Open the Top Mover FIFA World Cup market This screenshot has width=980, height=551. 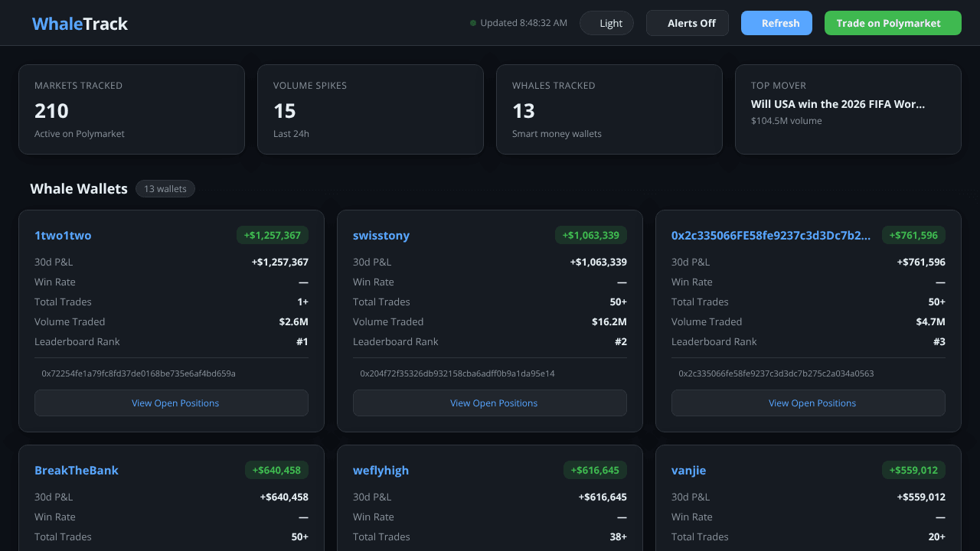tap(838, 104)
